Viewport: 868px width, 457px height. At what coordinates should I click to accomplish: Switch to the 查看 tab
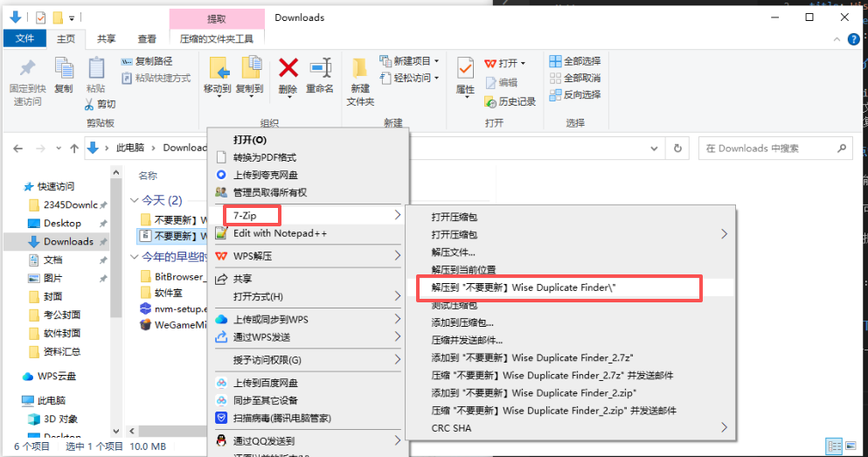click(147, 38)
